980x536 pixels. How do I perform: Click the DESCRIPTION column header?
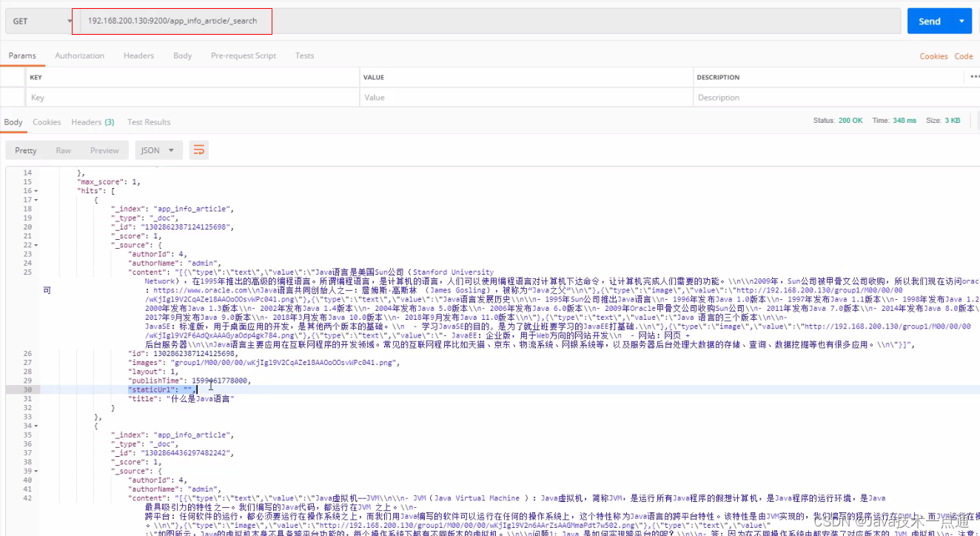click(718, 77)
